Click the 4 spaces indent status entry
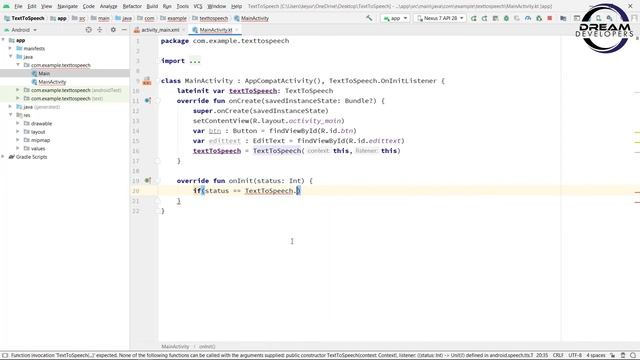This screenshot has width=640, height=360. (596, 355)
